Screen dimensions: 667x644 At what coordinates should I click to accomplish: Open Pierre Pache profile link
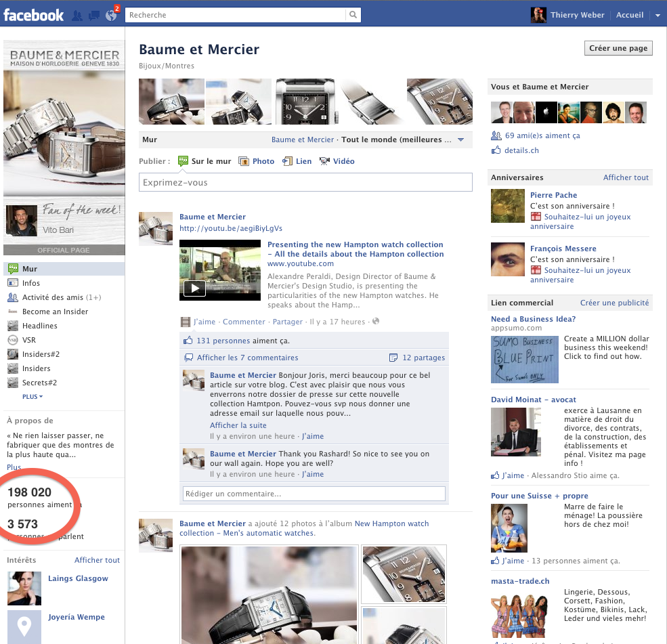(x=553, y=195)
